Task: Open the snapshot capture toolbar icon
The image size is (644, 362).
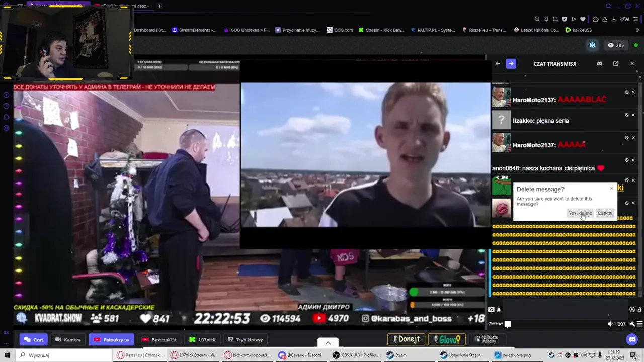Action: pos(555,19)
